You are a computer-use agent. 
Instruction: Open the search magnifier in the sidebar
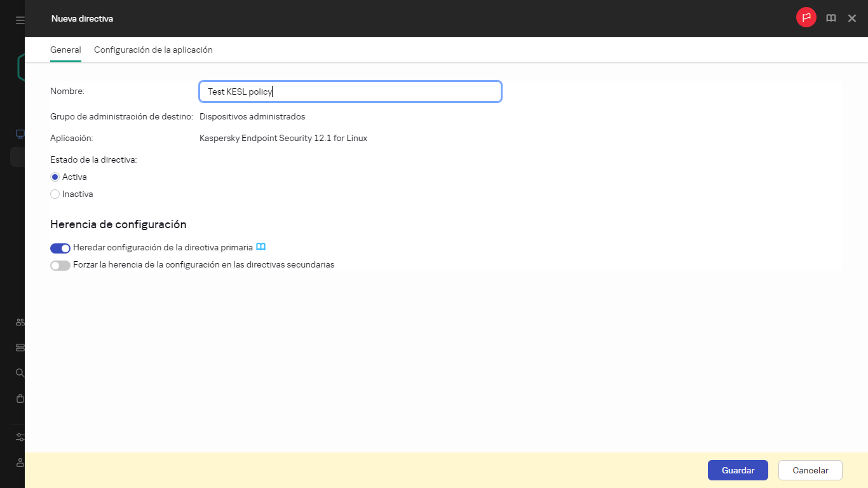coord(19,373)
